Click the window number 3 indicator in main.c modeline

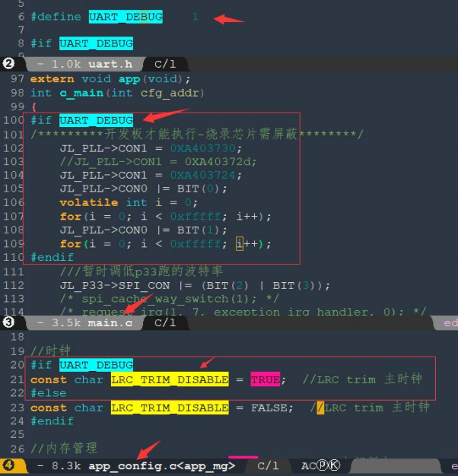8,322
